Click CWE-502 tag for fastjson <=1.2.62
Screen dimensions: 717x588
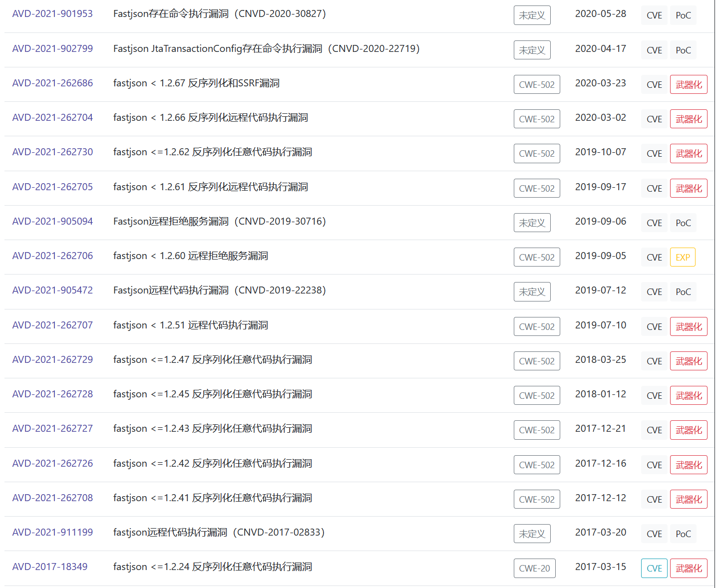point(537,154)
